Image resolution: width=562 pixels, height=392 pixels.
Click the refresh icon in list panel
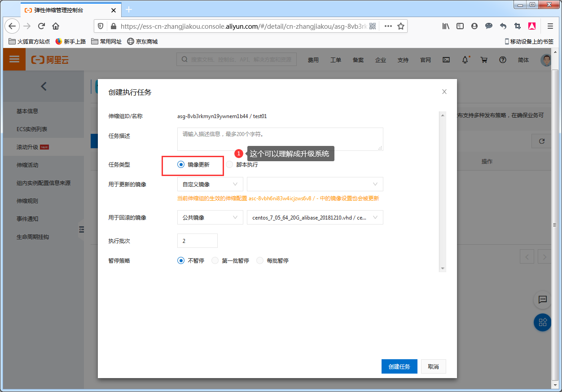pos(542,141)
